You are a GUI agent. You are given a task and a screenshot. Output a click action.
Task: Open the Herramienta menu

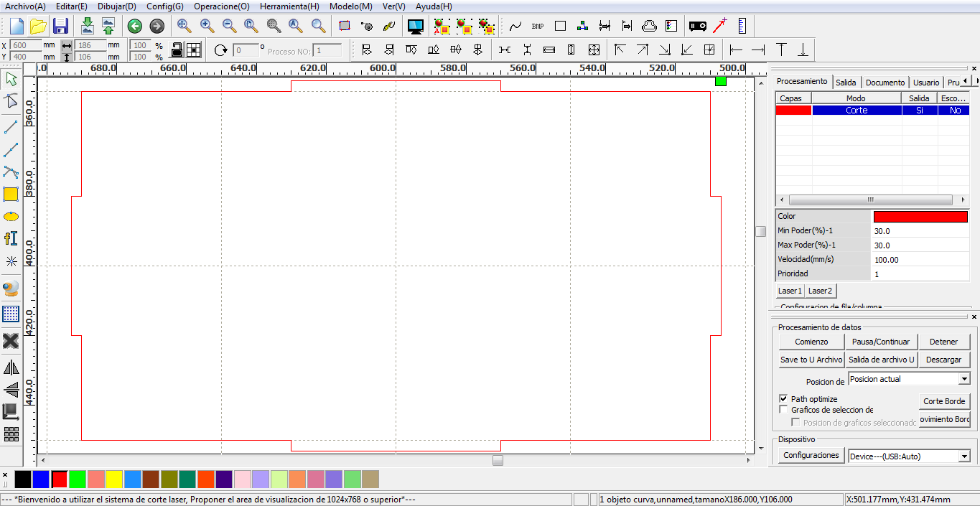pos(289,6)
